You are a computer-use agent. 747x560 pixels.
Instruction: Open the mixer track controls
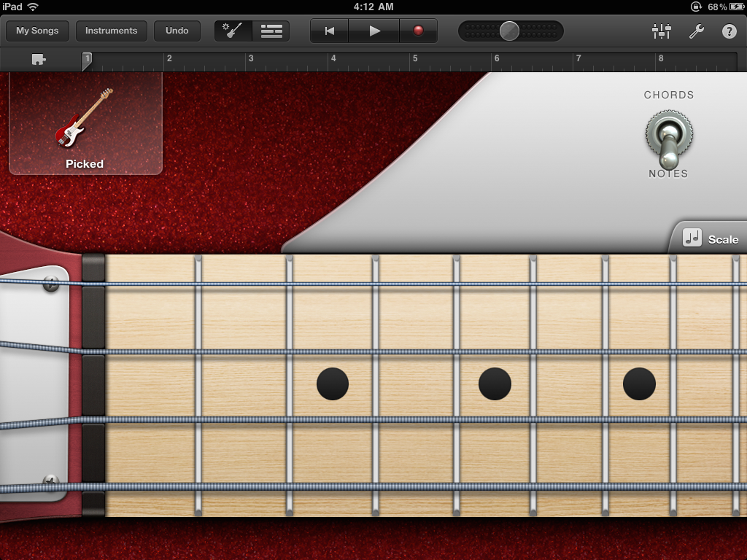pyautogui.click(x=661, y=31)
